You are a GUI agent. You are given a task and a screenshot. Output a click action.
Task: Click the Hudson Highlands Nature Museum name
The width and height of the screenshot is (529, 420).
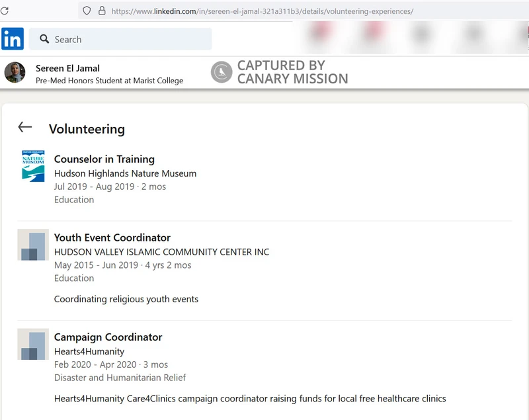pyautogui.click(x=125, y=173)
